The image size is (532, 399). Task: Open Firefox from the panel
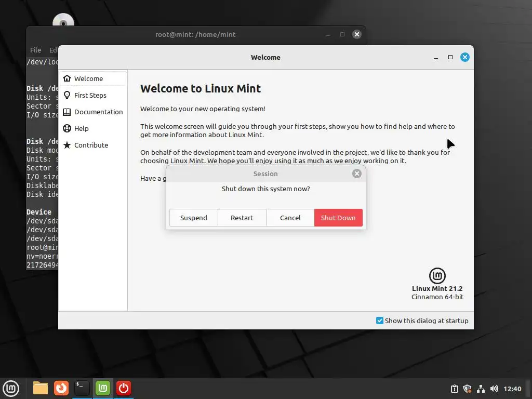tap(61, 388)
